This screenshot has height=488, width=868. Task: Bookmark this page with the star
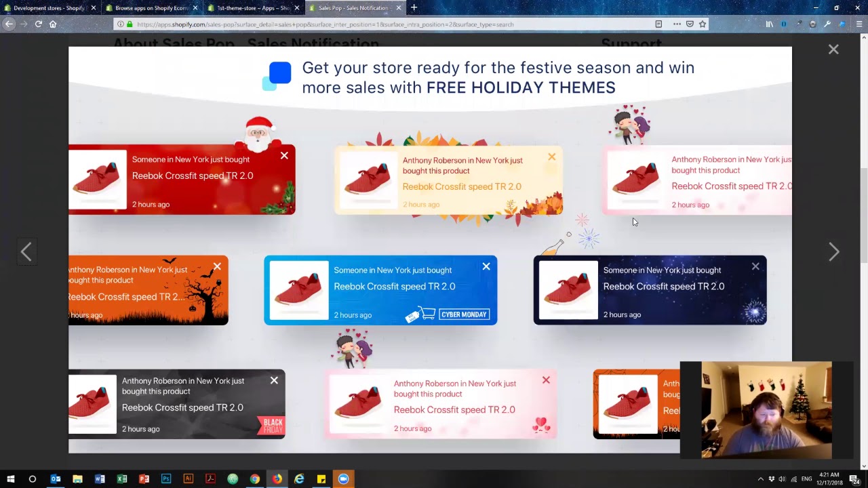pyautogui.click(x=703, y=24)
